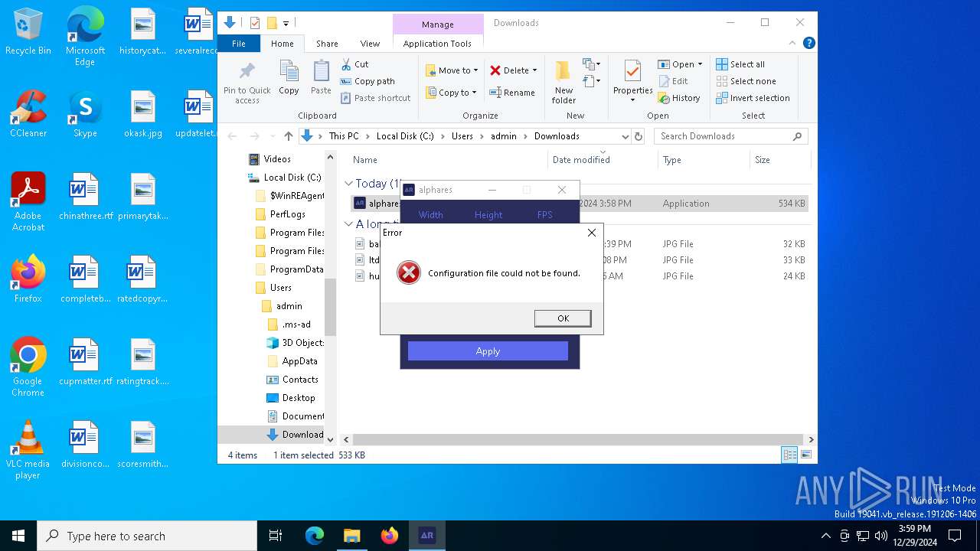The width and height of the screenshot is (980, 551).
Task: Select AppData folder in tree
Action: point(299,361)
